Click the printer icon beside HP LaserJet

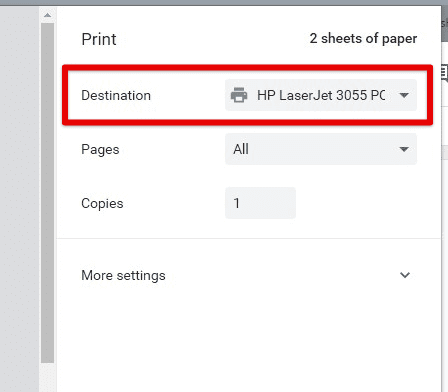239,95
